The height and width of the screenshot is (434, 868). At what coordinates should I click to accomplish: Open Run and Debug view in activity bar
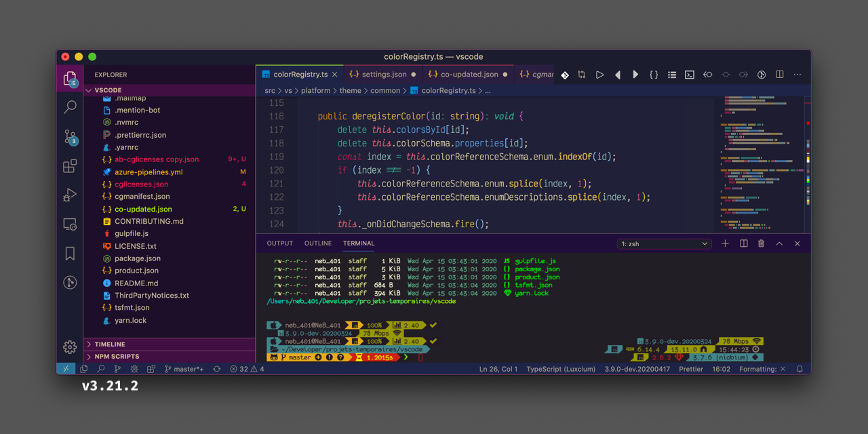click(x=70, y=195)
